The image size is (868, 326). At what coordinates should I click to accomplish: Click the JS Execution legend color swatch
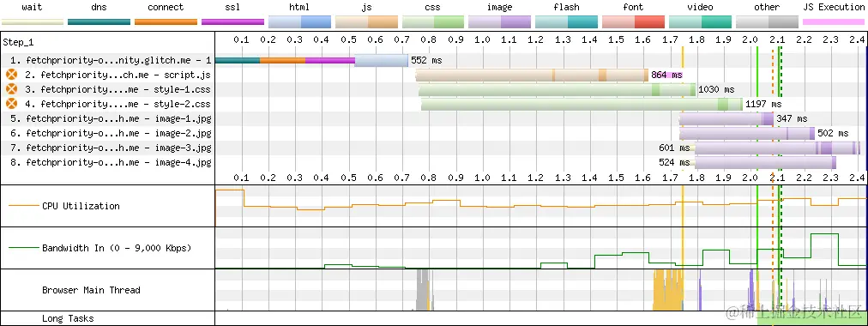834,22
